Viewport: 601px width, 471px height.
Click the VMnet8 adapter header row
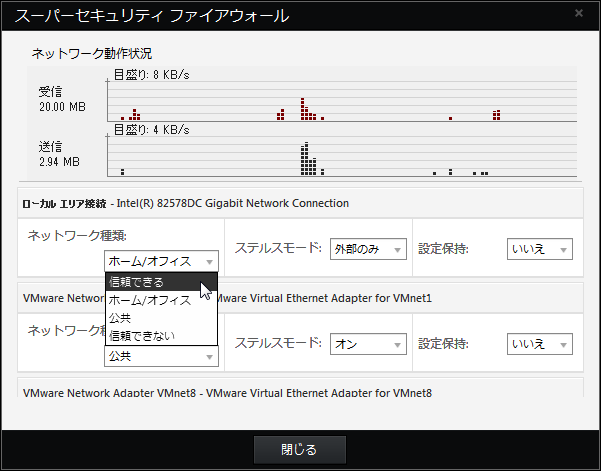point(300,393)
